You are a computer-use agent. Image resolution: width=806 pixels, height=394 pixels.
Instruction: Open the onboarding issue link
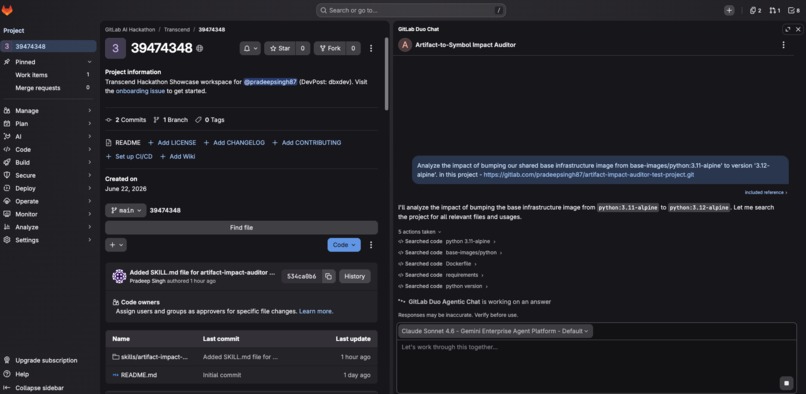(140, 91)
